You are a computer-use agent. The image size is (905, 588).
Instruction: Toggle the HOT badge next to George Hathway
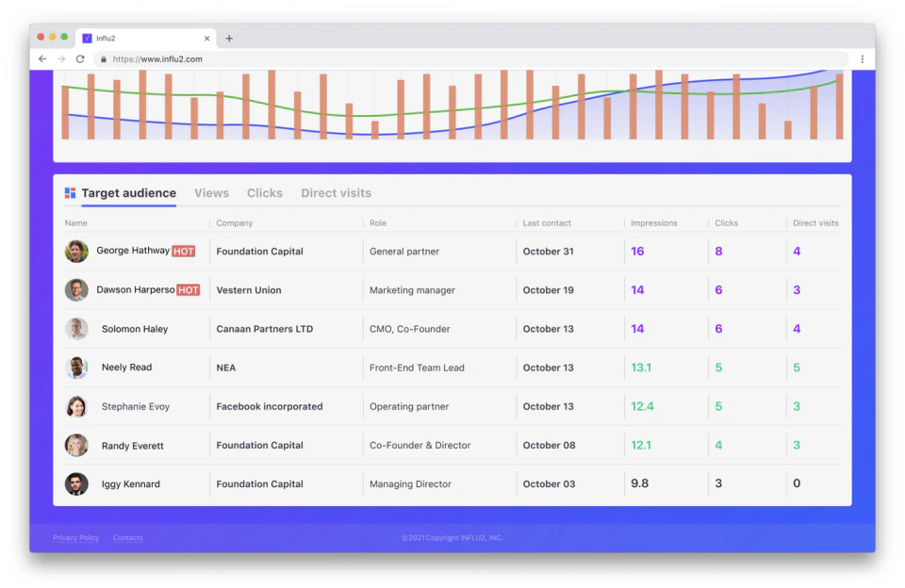(x=184, y=251)
